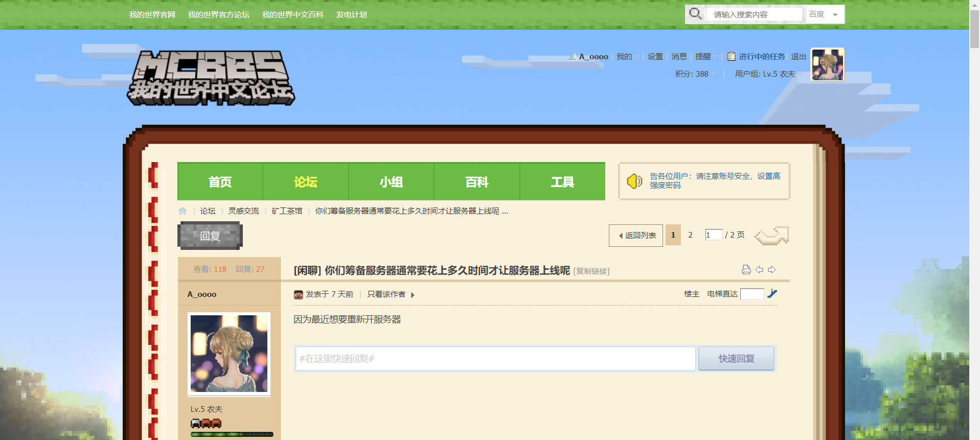This screenshot has height=440, width=980.
Task: Open the 百科 tab
Action: (477, 181)
